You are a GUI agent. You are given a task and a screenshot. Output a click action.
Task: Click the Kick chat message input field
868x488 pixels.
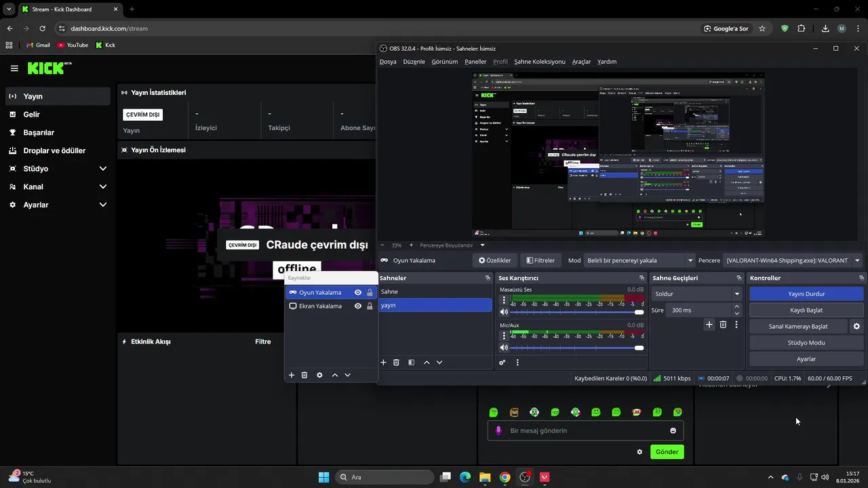[585, 430]
